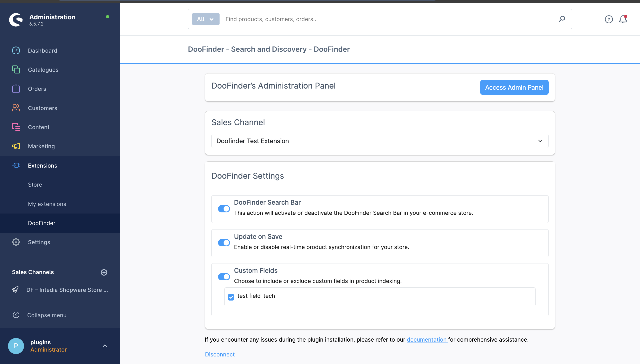Viewport: 640px width, 364px height.
Task: Click the Administration 6.5.7.2 title text
Action: [52, 20]
